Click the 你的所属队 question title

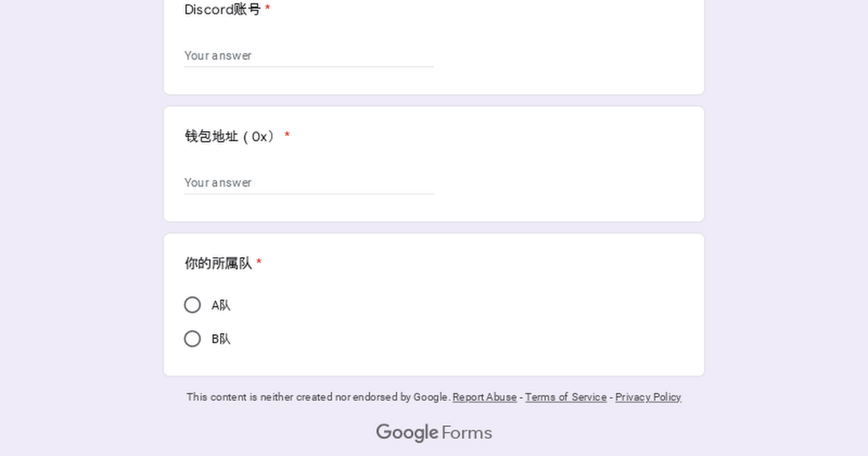click(218, 263)
